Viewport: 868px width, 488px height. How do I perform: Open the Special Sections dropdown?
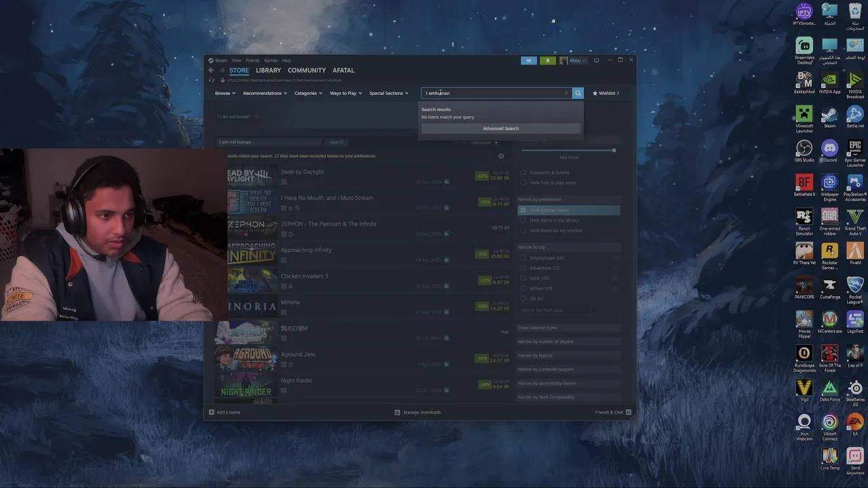389,93
